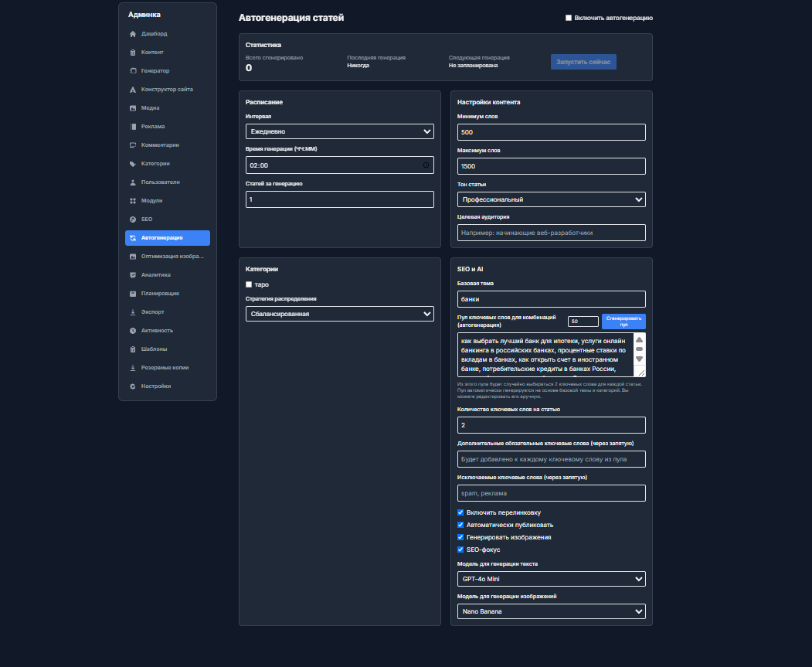Image resolution: width=812 pixels, height=667 pixels.
Task: Open Генератор menu item
Action: (168, 71)
